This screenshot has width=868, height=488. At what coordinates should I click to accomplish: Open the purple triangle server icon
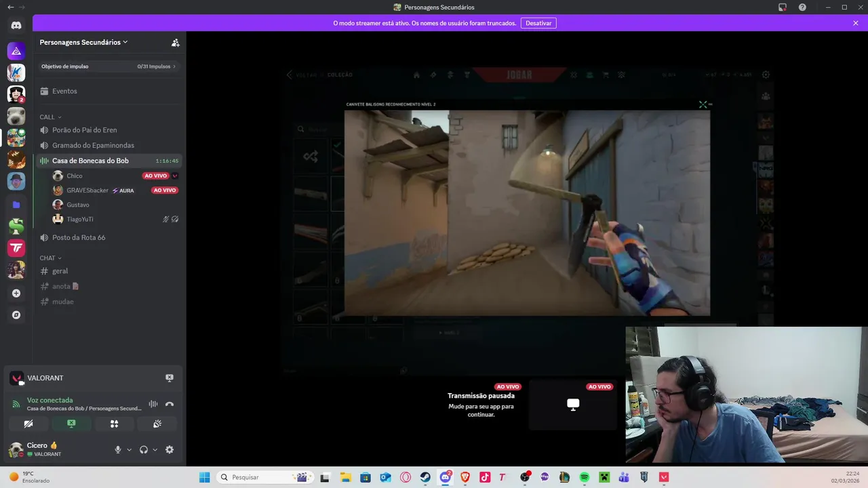pyautogui.click(x=16, y=51)
